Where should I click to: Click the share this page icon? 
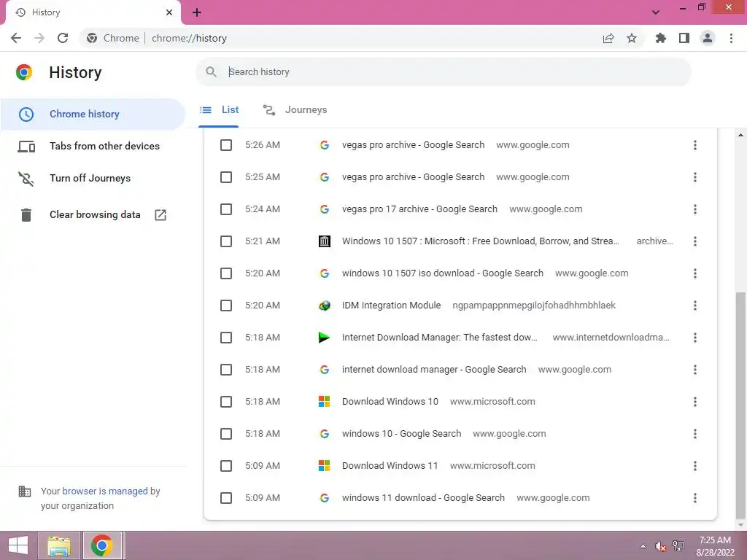tap(608, 38)
